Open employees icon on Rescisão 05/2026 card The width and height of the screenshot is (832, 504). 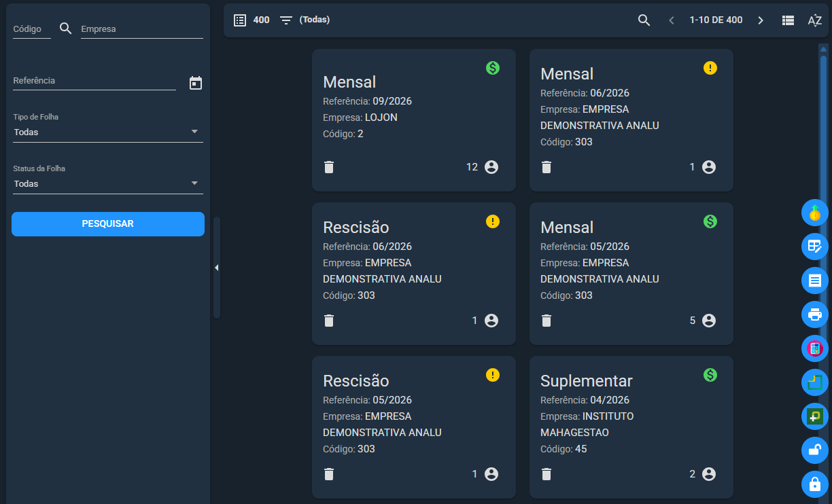coord(491,474)
